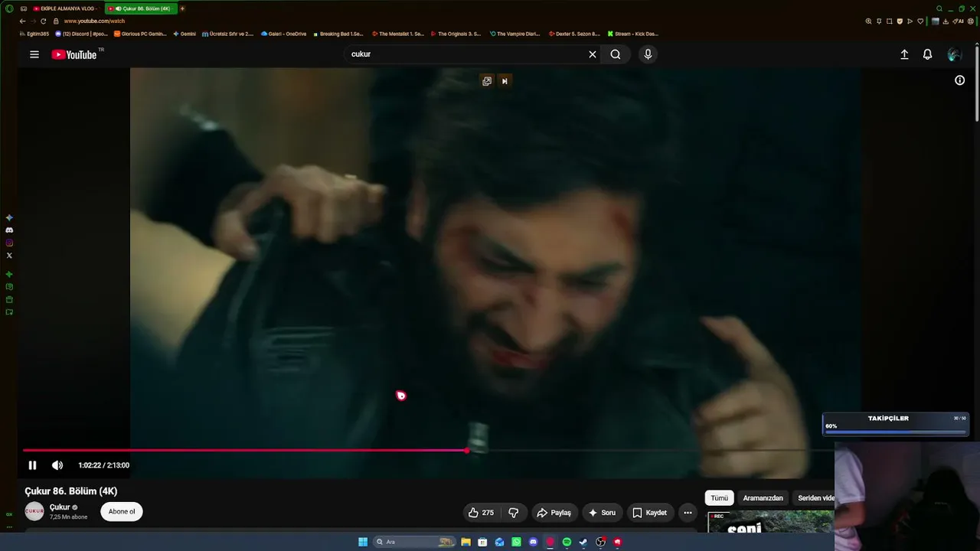Open a new browser tab
980x551 pixels.
[x=182, y=8]
